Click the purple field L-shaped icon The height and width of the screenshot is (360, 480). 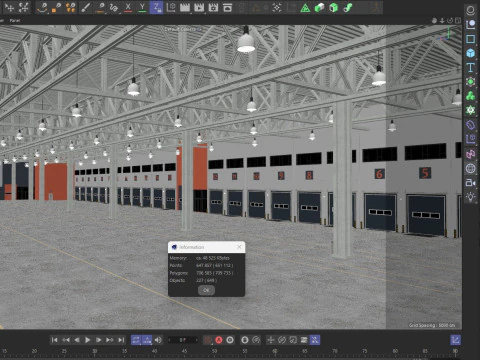click(x=470, y=139)
